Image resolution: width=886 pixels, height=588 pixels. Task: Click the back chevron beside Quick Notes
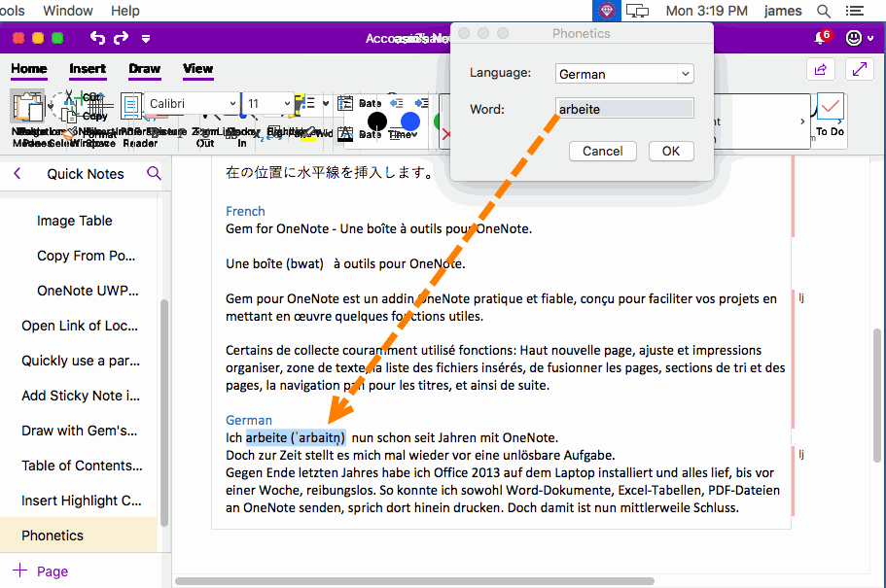(18, 173)
